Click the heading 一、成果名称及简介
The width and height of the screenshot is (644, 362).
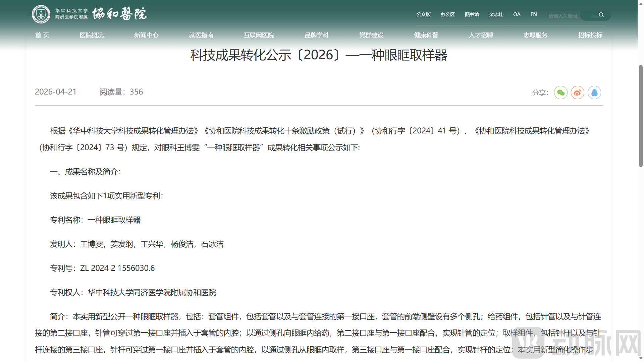point(86,172)
